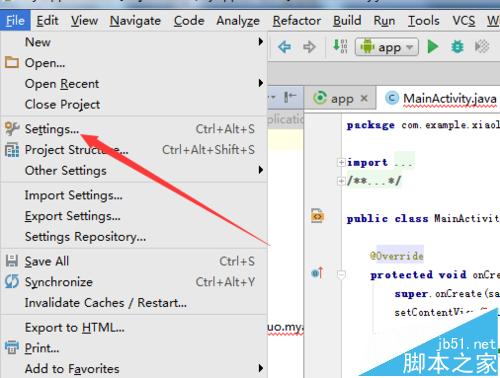Expand the folded import block
500x378 pixels.
[x=341, y=162]
